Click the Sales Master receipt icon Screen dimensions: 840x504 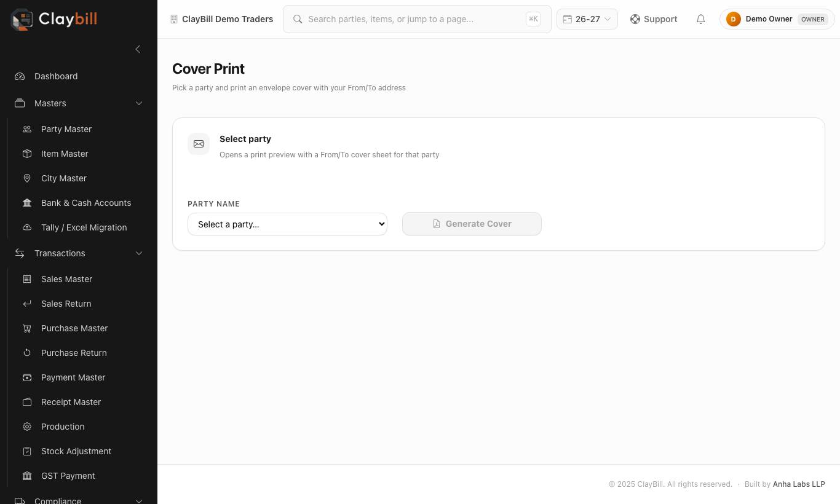[x=27, y=279]
